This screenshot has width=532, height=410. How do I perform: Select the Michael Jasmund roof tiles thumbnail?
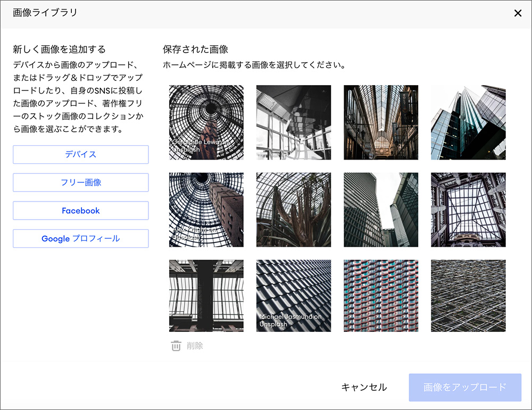point(294,296)
